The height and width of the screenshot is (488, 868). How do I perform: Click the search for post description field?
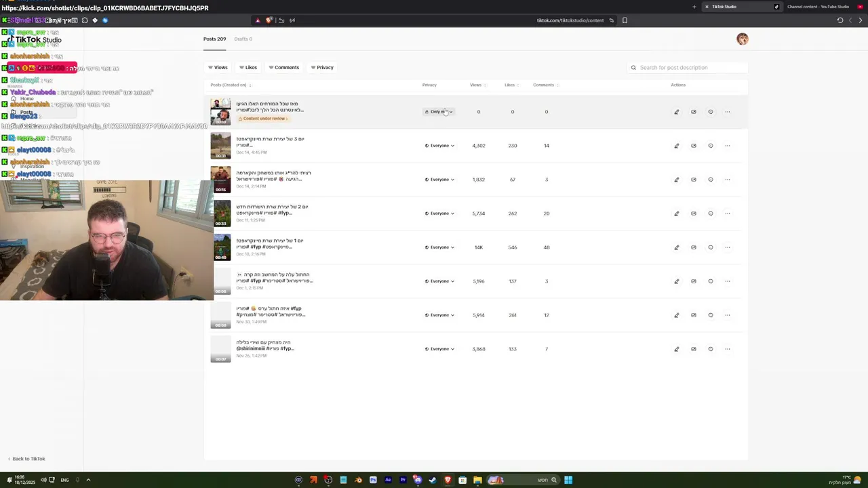click(x=688, y=68)
